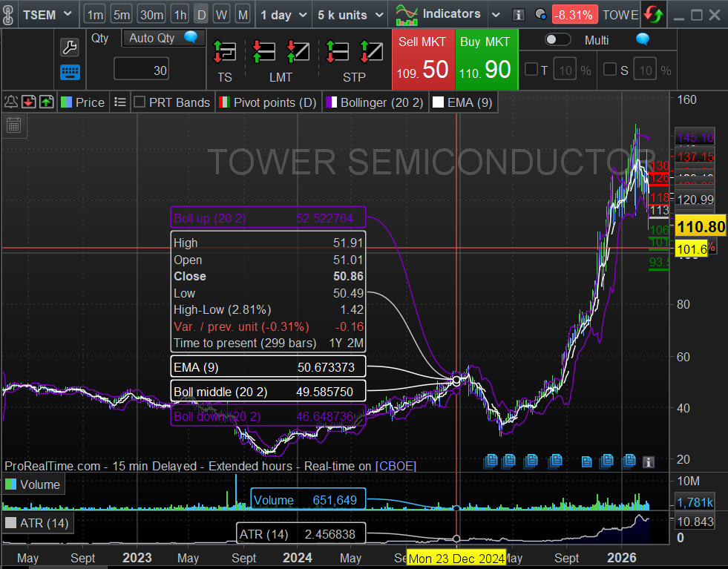Image resolution: width=728 pixels, height=569 pixels.
Task: Click the alert bell icon
Action: click(x=10, y=102)
